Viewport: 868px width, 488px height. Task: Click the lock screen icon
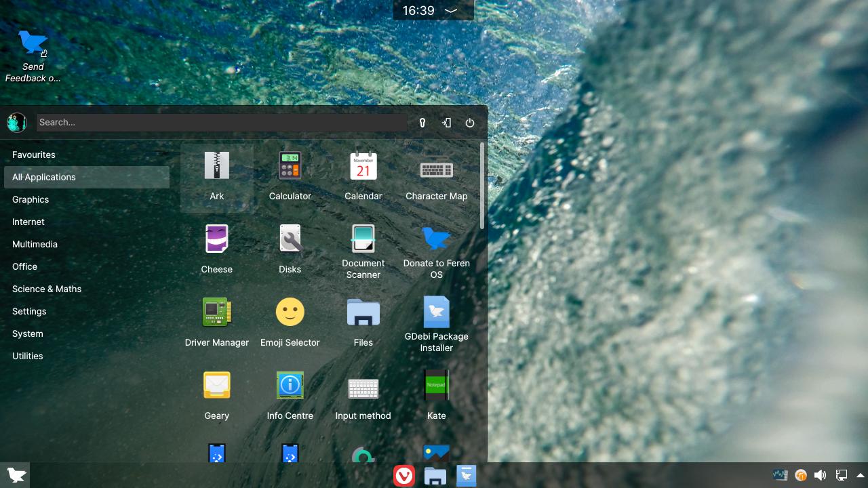click(x=422, y=123)
